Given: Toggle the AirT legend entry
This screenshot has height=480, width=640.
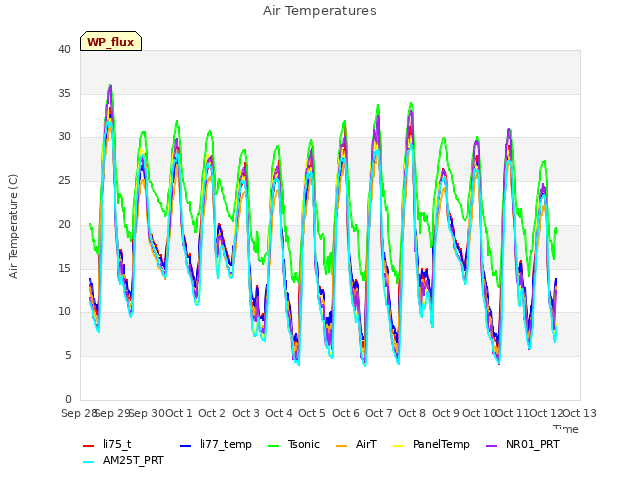Looking at the screenshot, I should (356, 444).
